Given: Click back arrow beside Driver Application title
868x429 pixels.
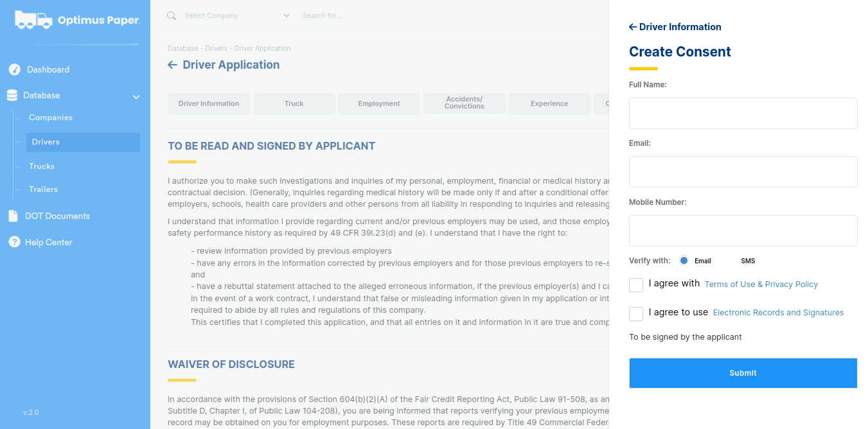Looking at the screenshot, I should [x=172, y=65].
